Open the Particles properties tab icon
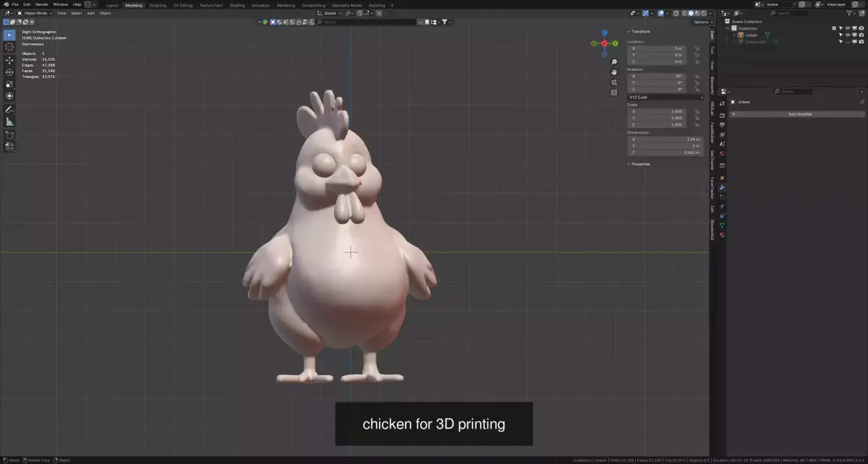This screenshot has width=868, height=464. (x=722, y=197)
